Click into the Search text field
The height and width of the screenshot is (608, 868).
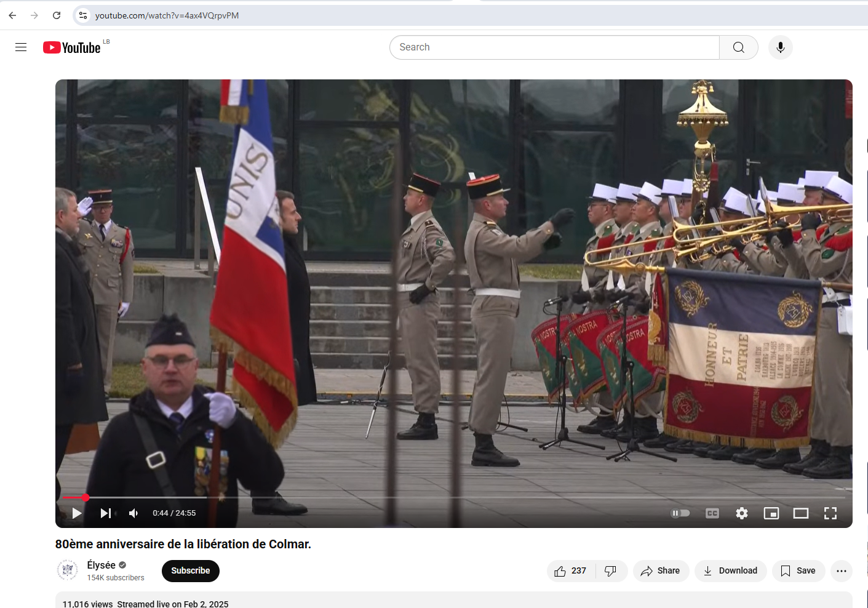(x=554, y=47)
